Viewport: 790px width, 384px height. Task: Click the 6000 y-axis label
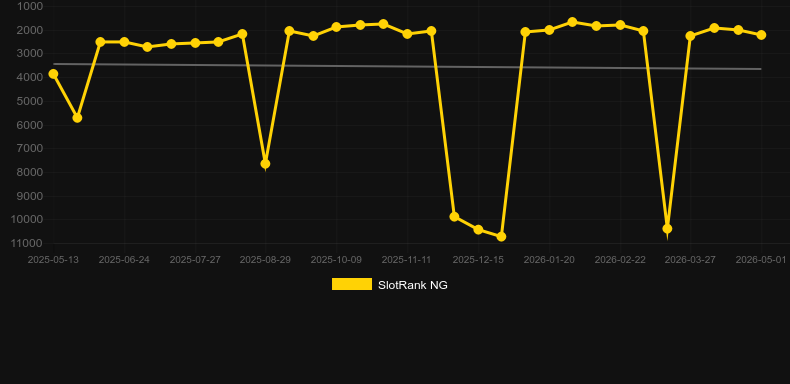point(30,125)
